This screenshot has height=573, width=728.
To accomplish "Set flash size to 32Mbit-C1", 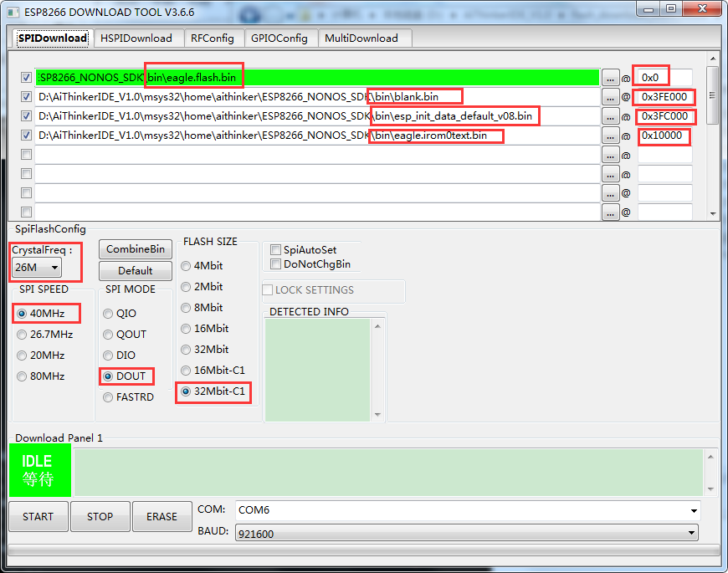I will (x=186, y=391).
